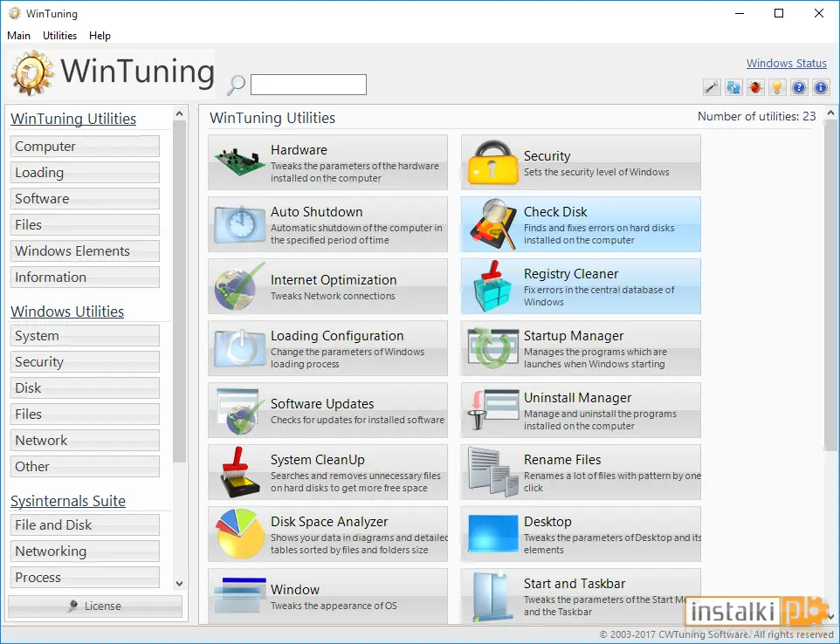Click the magnifying glass search icon
Viewport: 840px width, 644px height.
click(236, 86)
